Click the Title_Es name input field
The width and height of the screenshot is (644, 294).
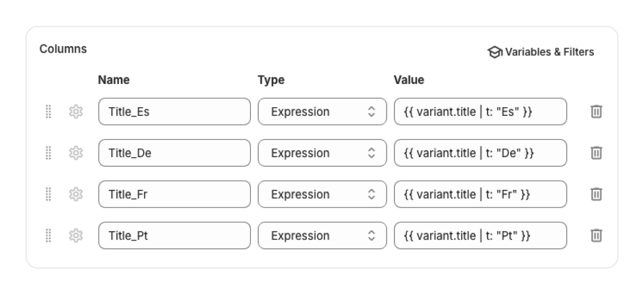pos(174,112)
